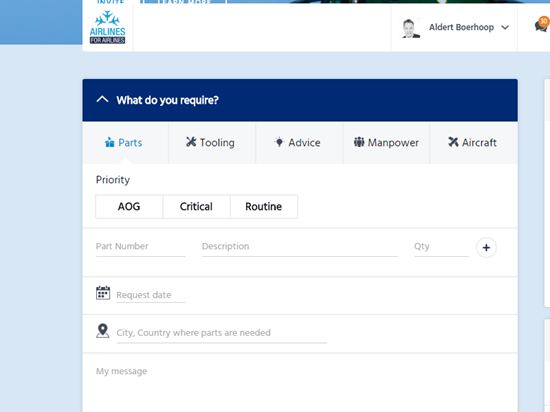Open the messages chat bubble icon
550x412 pixels.
(x=541, y=26)
